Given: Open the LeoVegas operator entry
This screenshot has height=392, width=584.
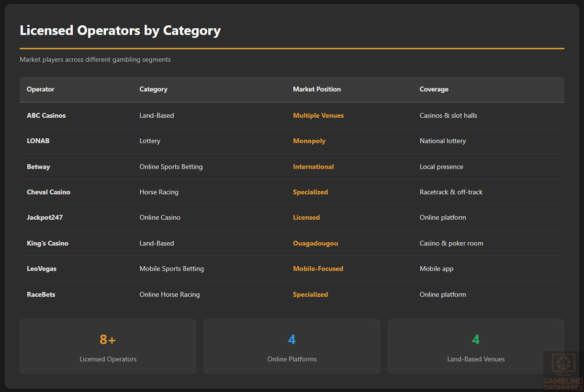Looking at the screenshot, I should [42, 269].
